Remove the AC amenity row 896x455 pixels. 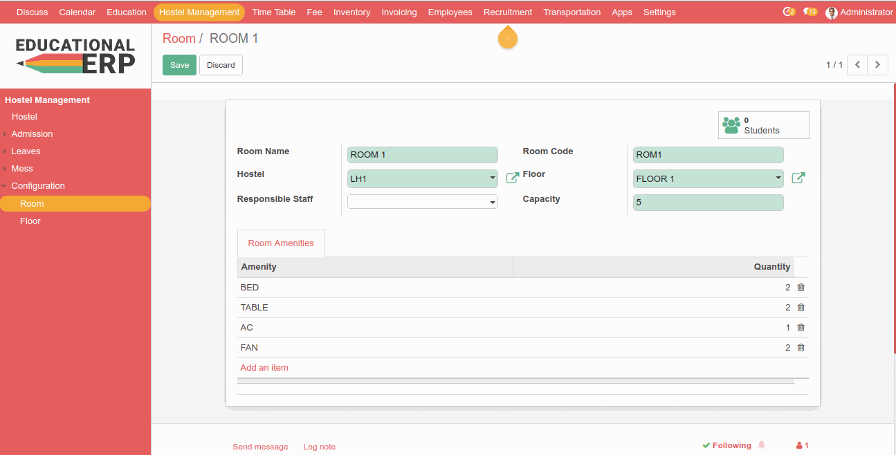point(800,328)
